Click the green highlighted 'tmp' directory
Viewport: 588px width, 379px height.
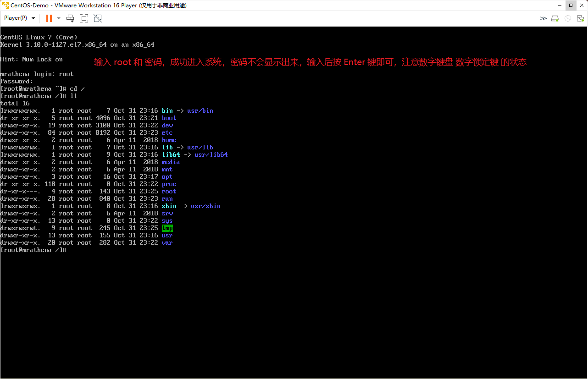tap(167, 228)
